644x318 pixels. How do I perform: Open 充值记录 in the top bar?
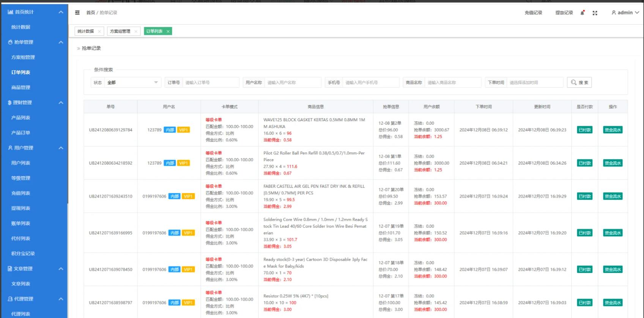[x=533, y=13]
